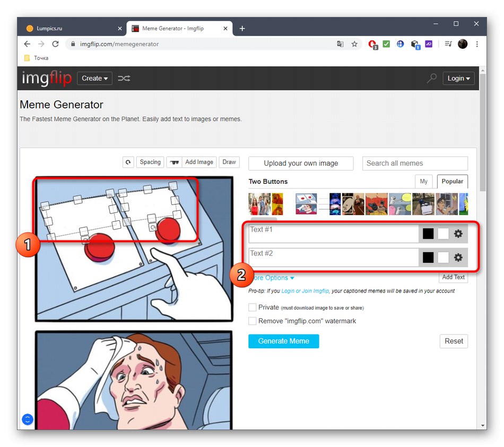This screenshot has width=504, height=447.
Task: Close the Meme Generator tab
Action: pos(225,28)
